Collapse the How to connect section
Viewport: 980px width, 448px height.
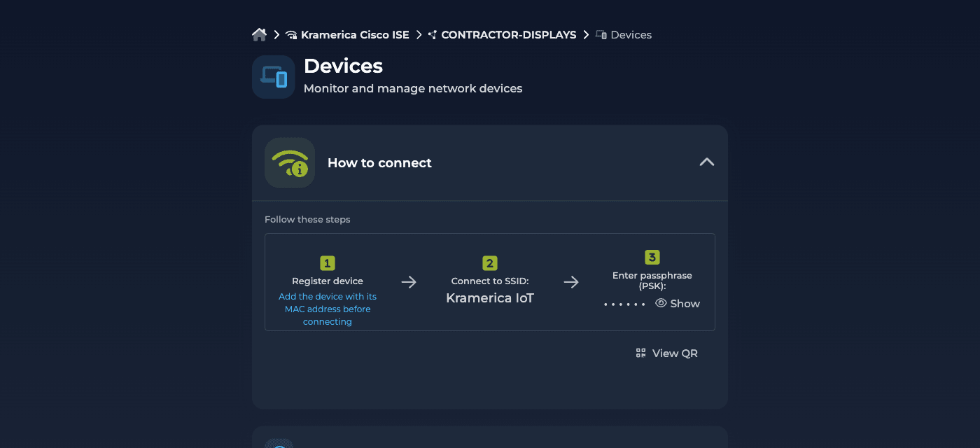707,162
